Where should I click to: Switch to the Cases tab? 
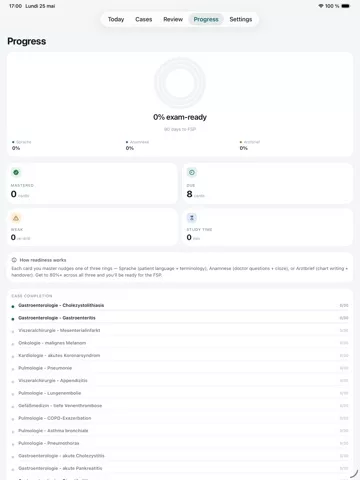pyautogui.click(x=144, y=19)
